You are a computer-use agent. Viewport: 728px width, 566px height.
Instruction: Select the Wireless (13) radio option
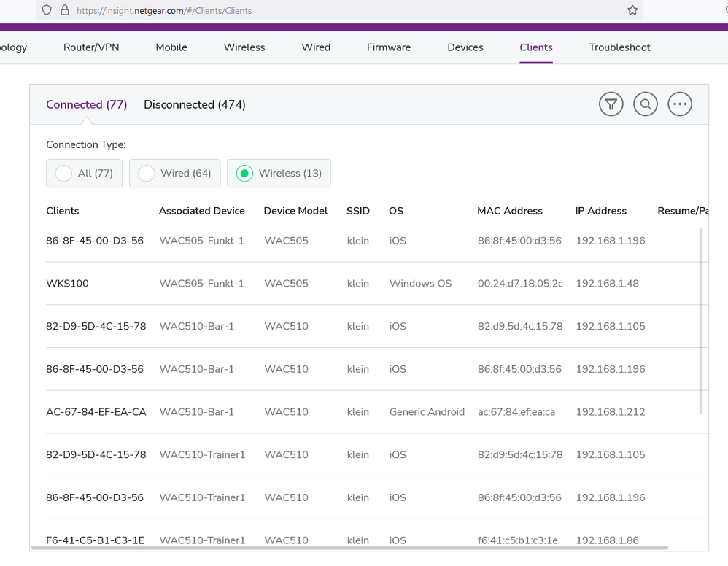pos(279,174)
